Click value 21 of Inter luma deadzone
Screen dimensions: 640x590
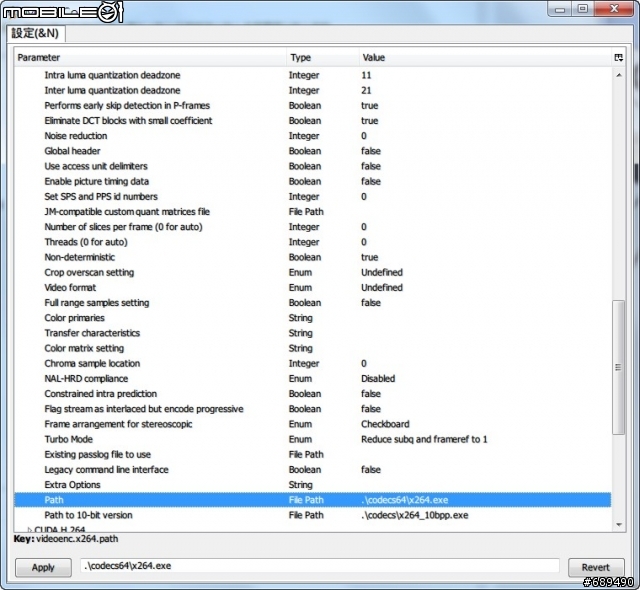(x=366, y=90)
